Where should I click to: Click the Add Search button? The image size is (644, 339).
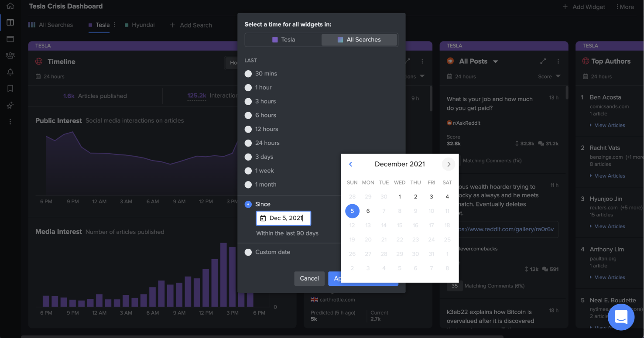click(x=191, y=25)
